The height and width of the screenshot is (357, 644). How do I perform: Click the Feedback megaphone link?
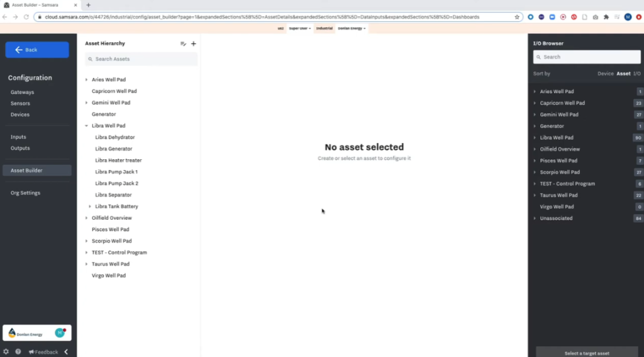(43, 352)
